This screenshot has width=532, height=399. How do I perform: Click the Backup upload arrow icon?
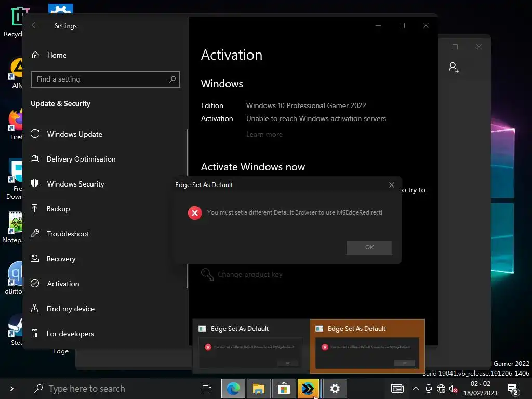click(35, 208)
